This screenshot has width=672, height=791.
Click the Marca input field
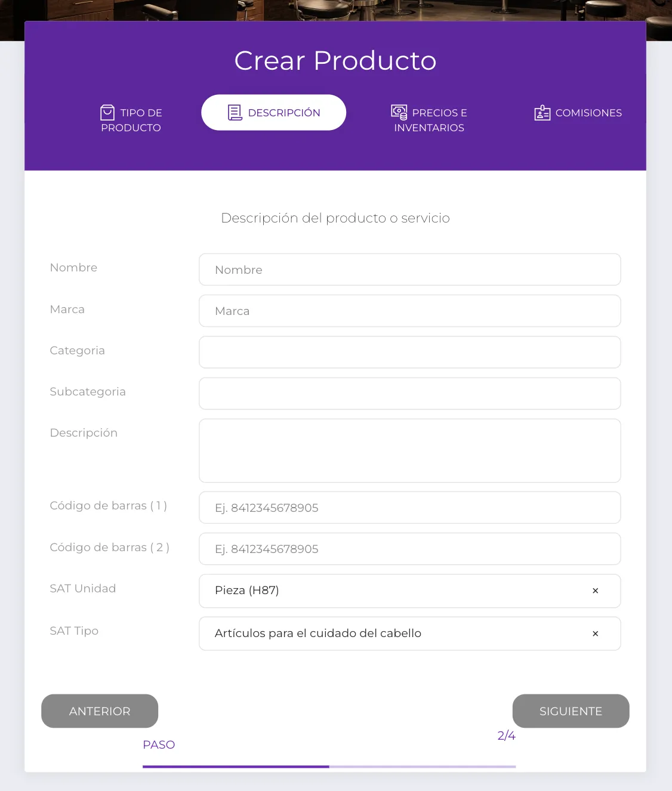[409, 311]
